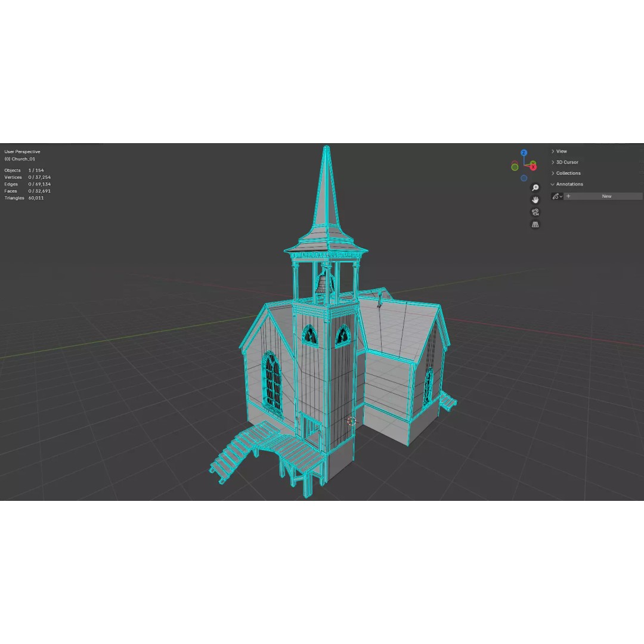The image size is (644, 644).
Task: Click the plus button next to New
Action: (568, 196)
